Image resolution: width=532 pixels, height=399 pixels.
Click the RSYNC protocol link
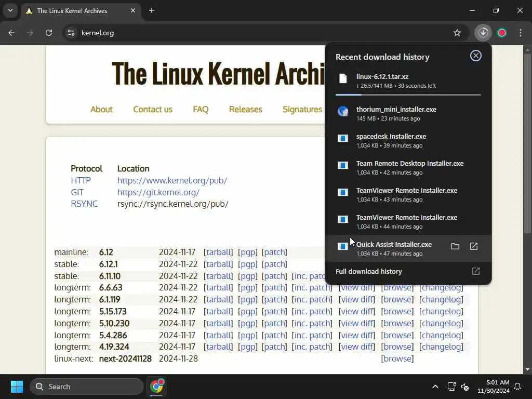pyautogui.click(x=84, y=204)
